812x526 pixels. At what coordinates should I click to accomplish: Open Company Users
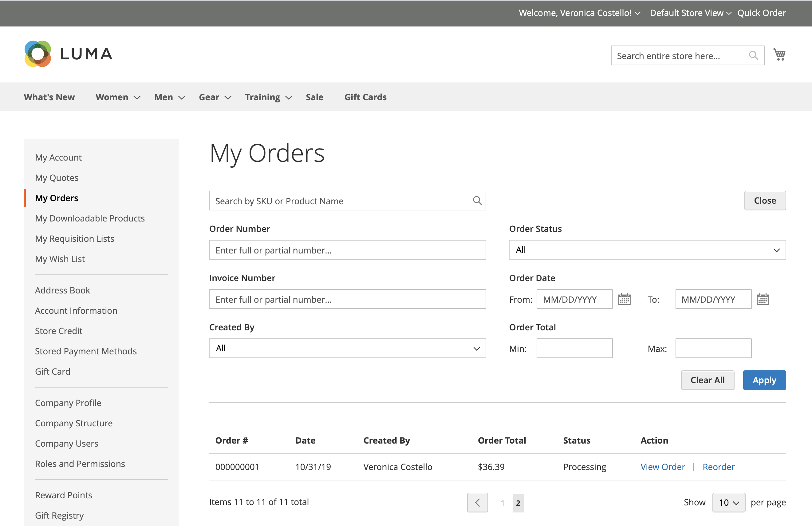pos(66,443)
